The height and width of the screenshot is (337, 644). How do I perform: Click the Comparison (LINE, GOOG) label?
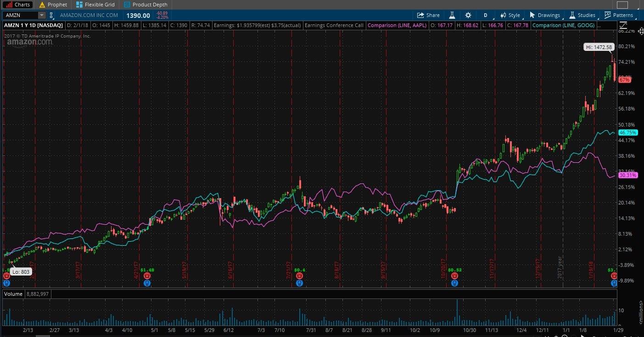pos(564,25)
